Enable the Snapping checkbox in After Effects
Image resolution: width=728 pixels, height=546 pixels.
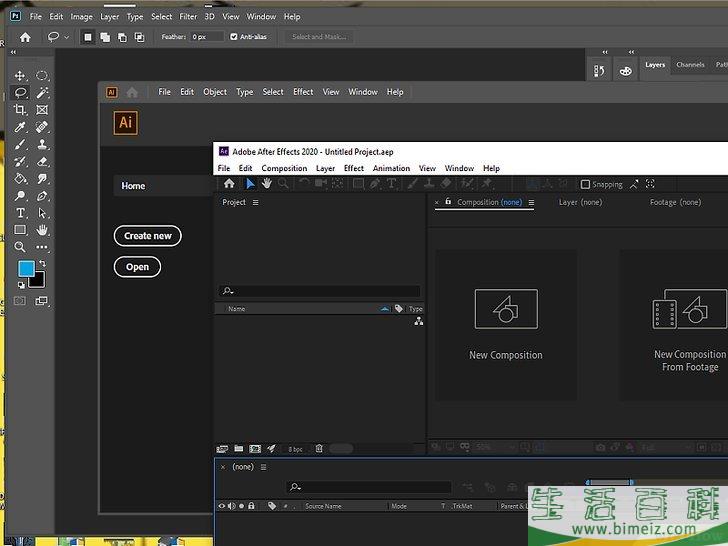pos(585,184)
